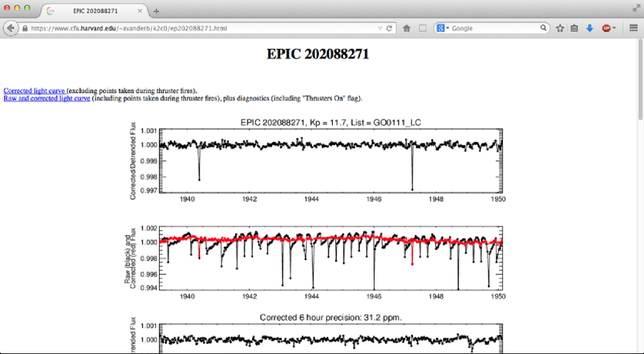This screenshot has width=644, height=354.
Task: Click the padlock site security icon
Action: [25, 28]
